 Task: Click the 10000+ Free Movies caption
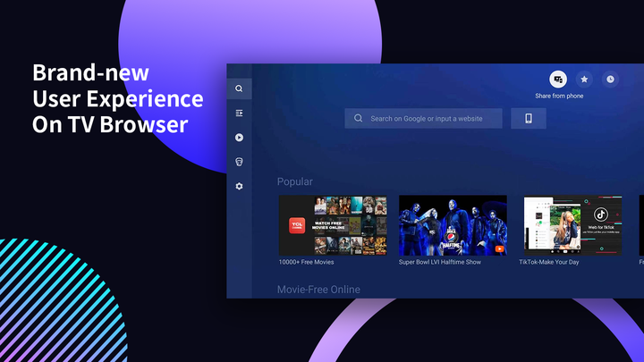click(x=307, y=262)
